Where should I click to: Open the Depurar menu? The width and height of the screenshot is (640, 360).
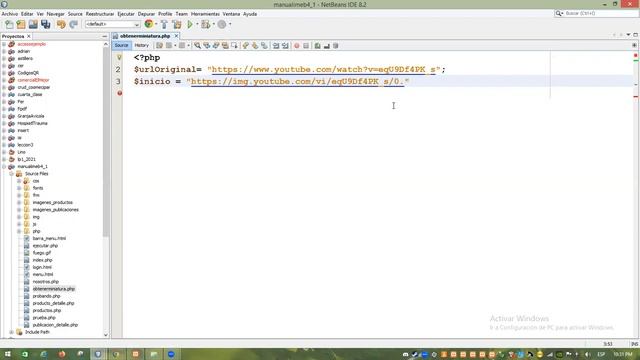(x=146, y=14)
